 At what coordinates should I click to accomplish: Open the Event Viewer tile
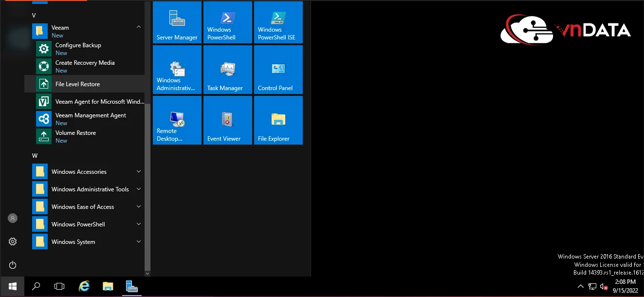[x=228, y=120]
